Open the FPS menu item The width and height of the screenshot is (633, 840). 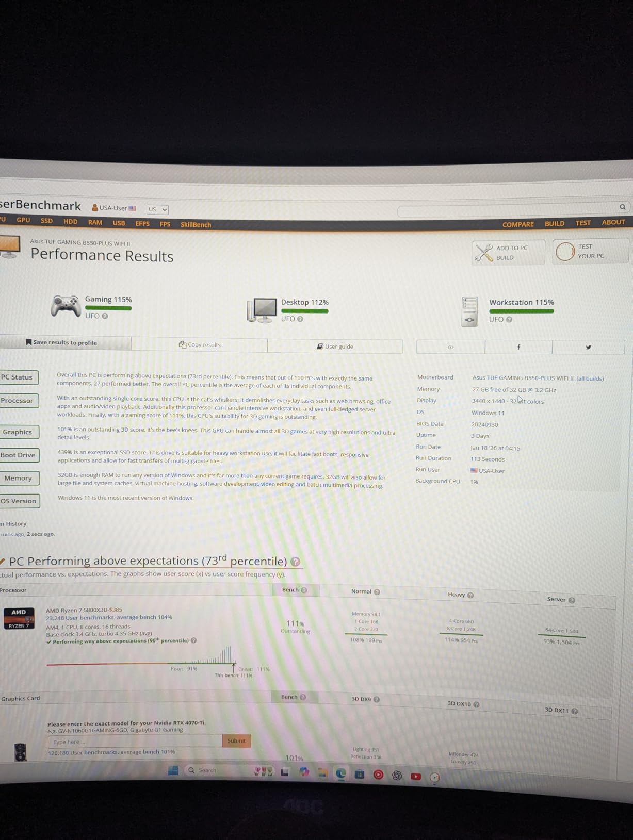click(165, 224)
